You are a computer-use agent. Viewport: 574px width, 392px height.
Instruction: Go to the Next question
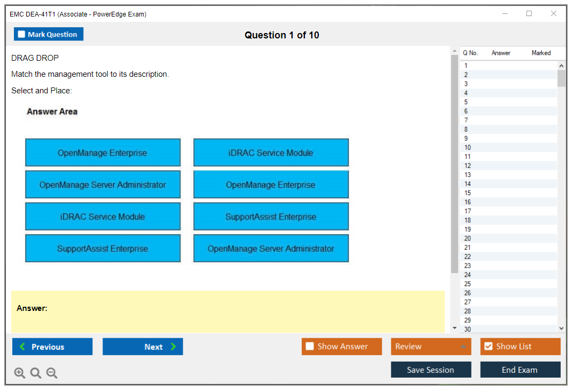[x=143, y=347]
